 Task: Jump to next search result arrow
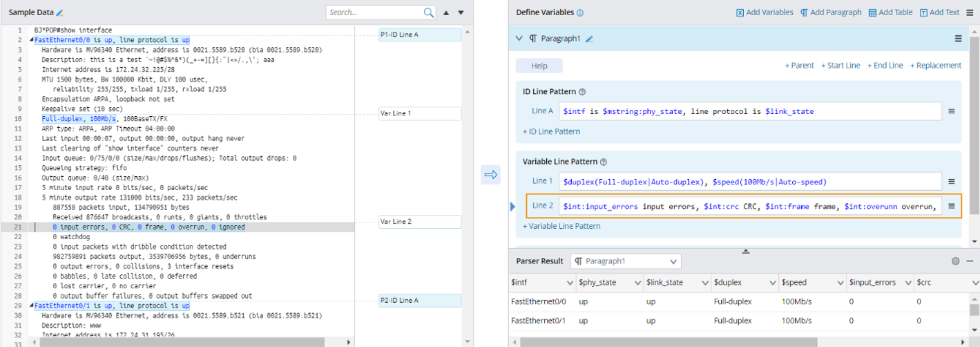[461, 12]
